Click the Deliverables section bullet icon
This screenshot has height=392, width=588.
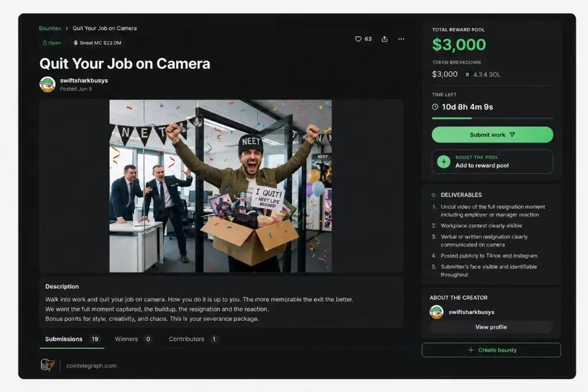433,195
